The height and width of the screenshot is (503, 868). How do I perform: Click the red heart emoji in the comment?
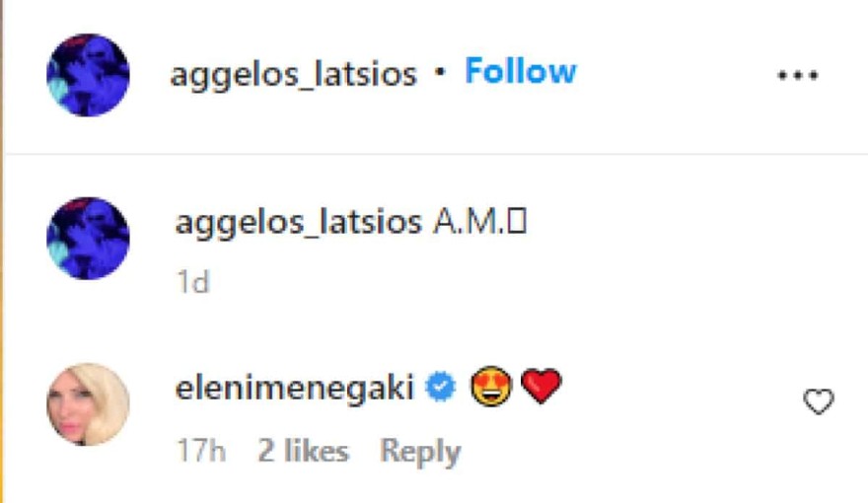pos(541,387)
